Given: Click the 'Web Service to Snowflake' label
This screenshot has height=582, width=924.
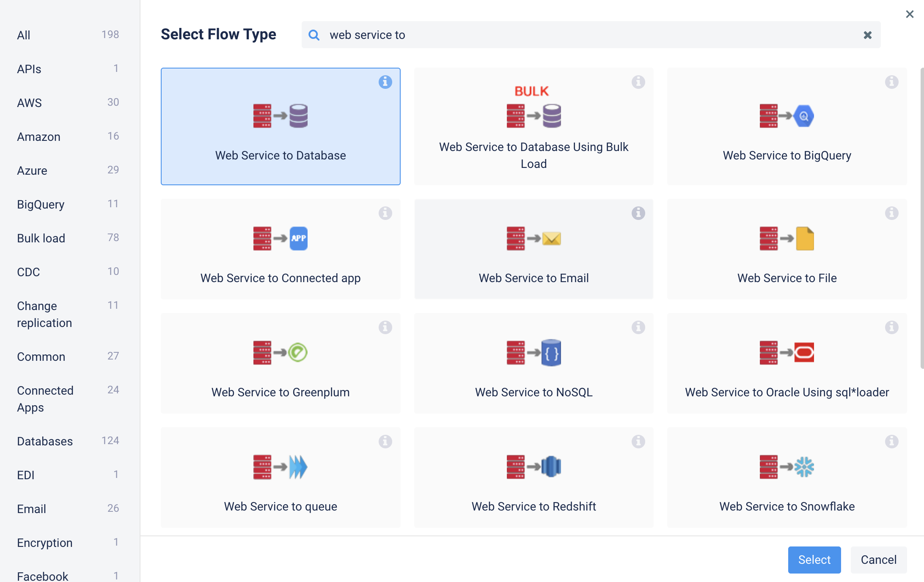Looking at the screenshot, I should (787, 506).
